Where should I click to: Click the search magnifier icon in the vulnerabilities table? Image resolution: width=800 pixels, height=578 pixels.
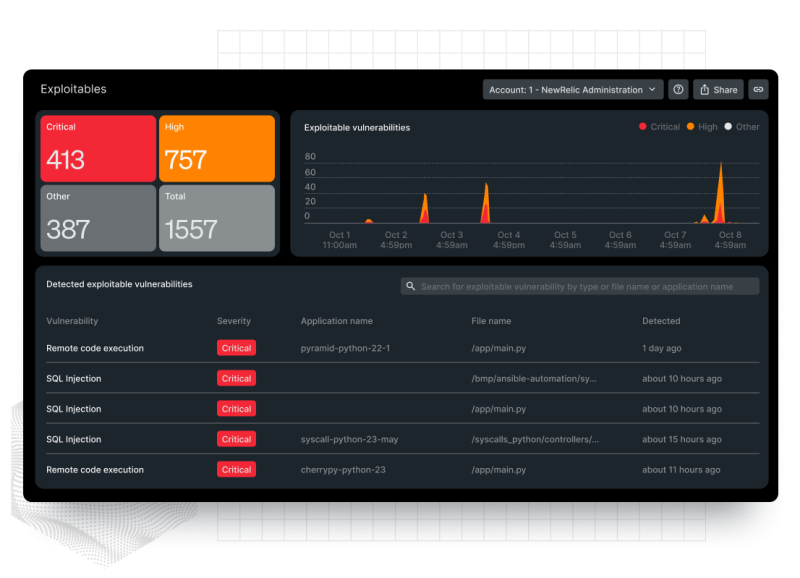(x=410, y=286)
